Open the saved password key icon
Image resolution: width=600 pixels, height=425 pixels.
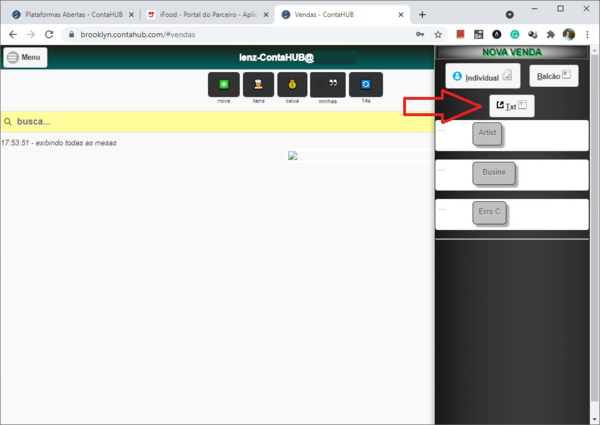(x=420, y=34)
